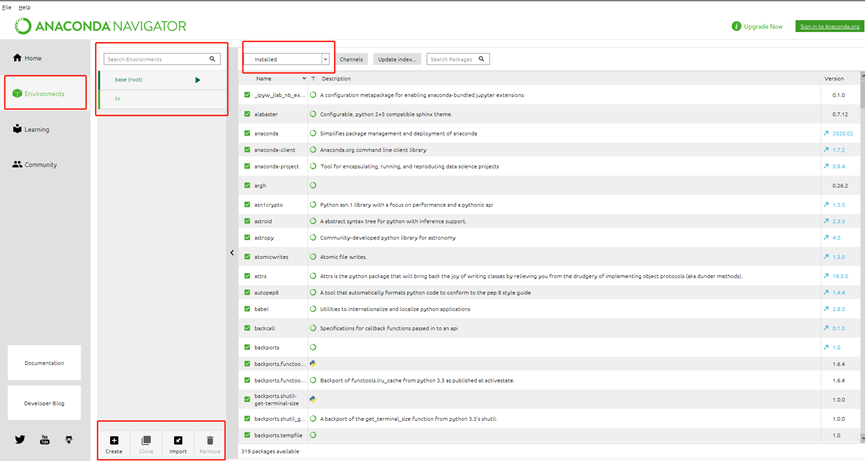Click the backports package name
The height and width of the screenshot is (461, 865).
coord(267,347)
